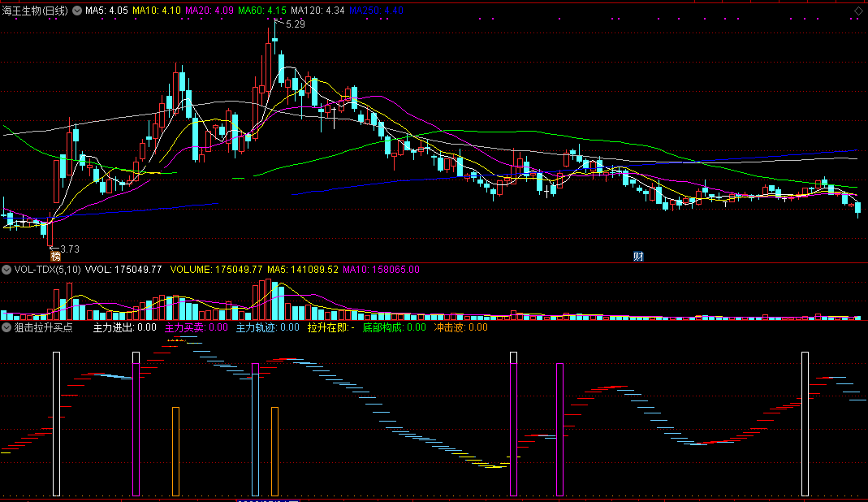Pick the MA250: 4.40 label
The image size is (868, 502).
click(x=376, y=11)
